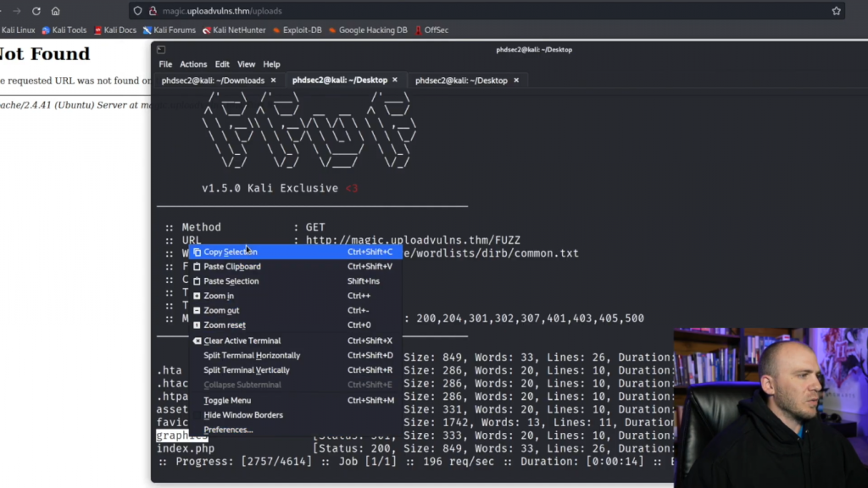The height and width of the screenshot is (488, 868).
Task: Click the Paste Selection icon
Action: 197,281
